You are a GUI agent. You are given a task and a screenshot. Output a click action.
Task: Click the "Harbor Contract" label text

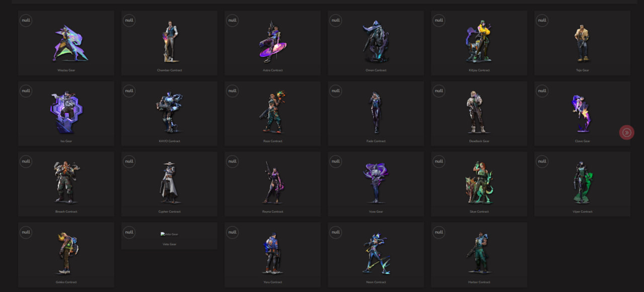coord(479,282)
